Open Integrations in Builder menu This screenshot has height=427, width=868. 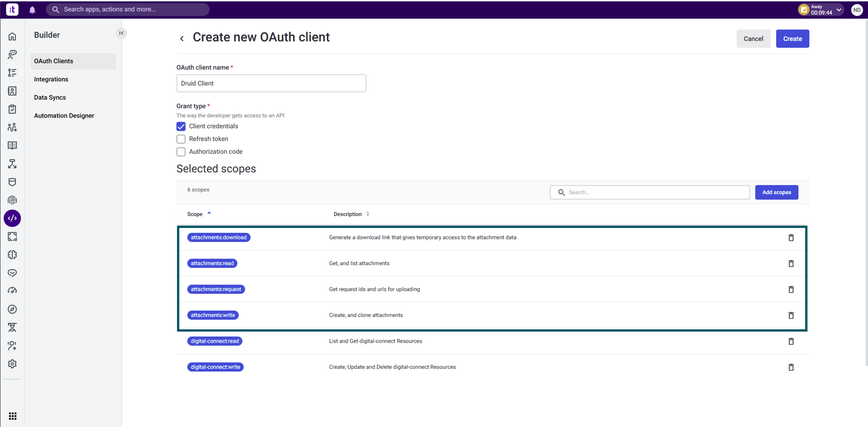point(51,79)
